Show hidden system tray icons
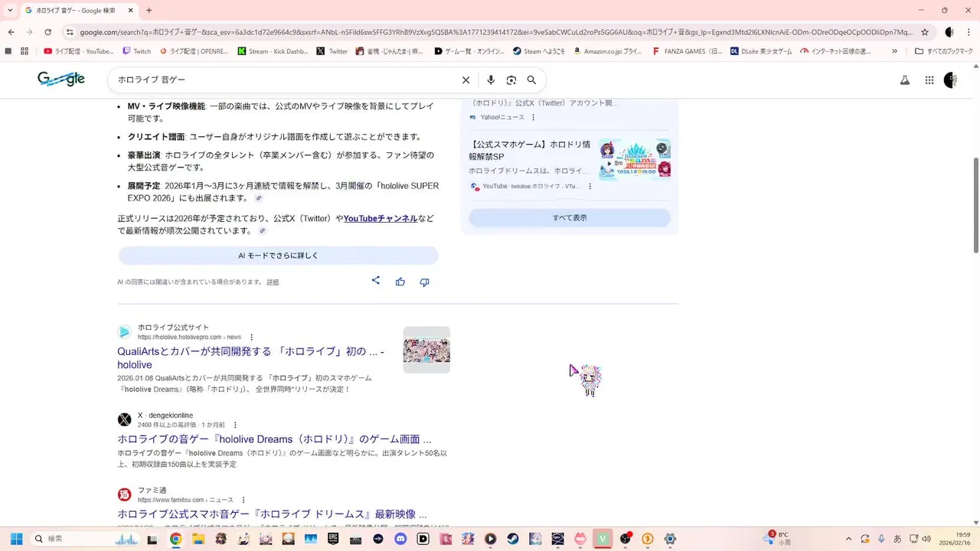Screen dimensions: 980x551 point(848,539)
